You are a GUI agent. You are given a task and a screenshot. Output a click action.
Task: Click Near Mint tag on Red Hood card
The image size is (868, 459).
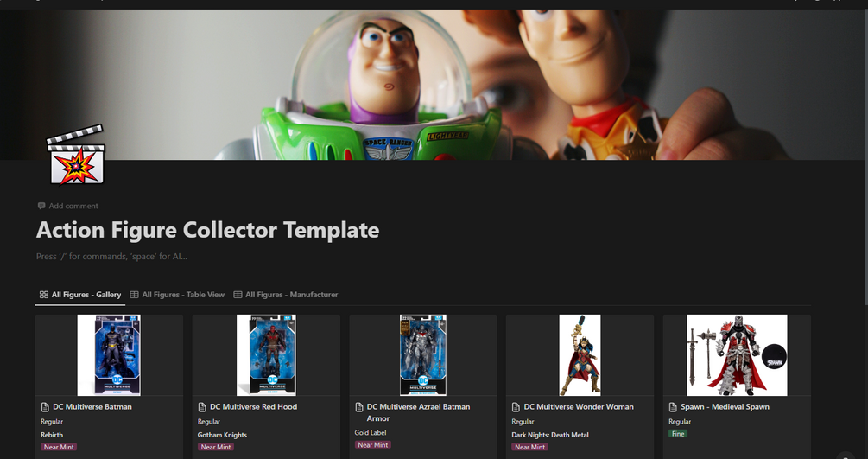tap(216, 447)
